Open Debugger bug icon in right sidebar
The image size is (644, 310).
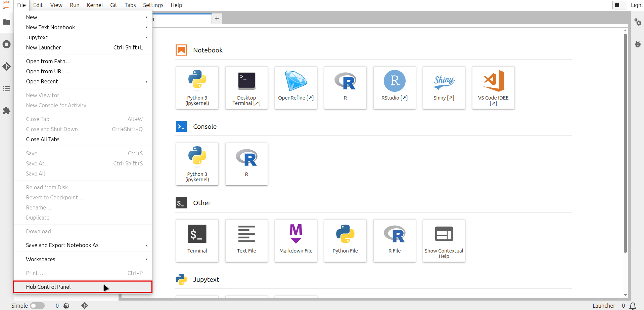(x=638, y=44)
